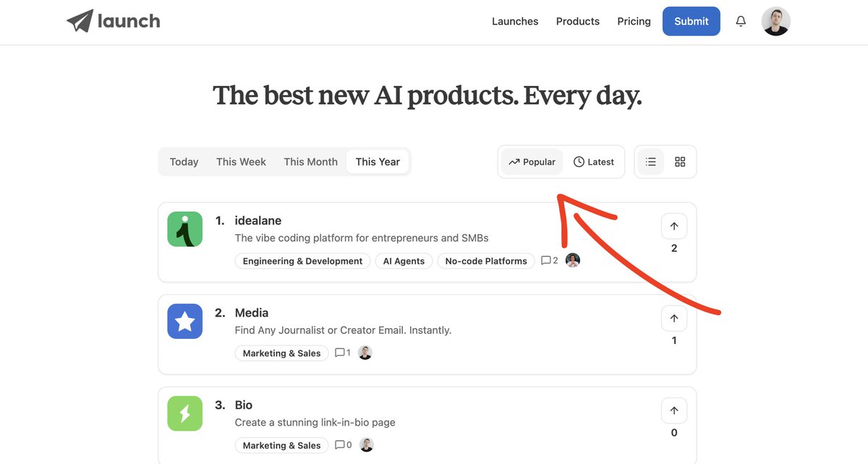
Task: Click the star logo for Media
Action: pyautogui.click(x=184, y=321)
